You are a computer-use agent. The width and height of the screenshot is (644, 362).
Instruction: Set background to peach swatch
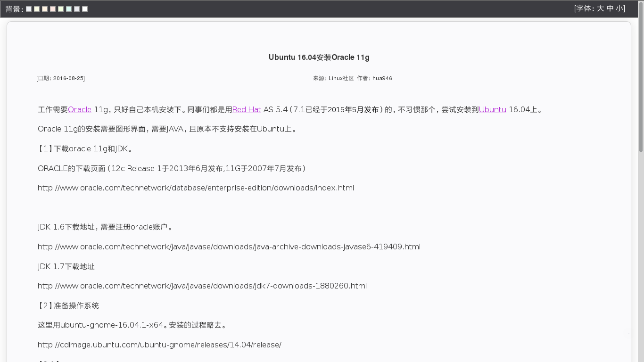coord(45,9)
